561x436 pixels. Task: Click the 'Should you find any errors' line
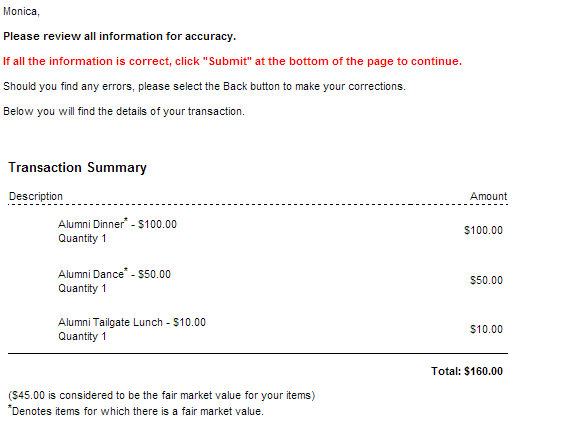[x=204, y=87]
